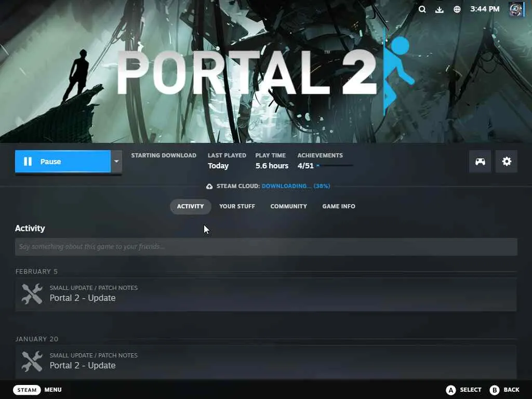Click wrench icon of February 5 update
Screen dimensions: 532x399
pyautogui.click(x=32, y=294)
